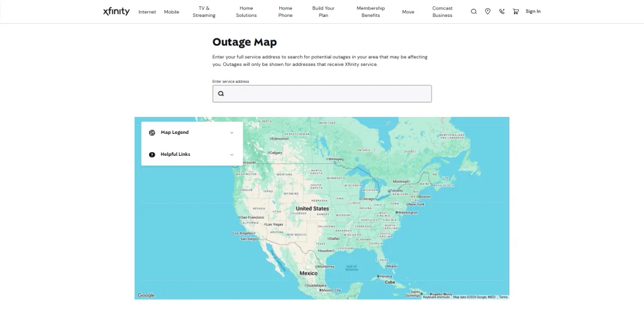Expand the Helpful Links chevron

231,155
